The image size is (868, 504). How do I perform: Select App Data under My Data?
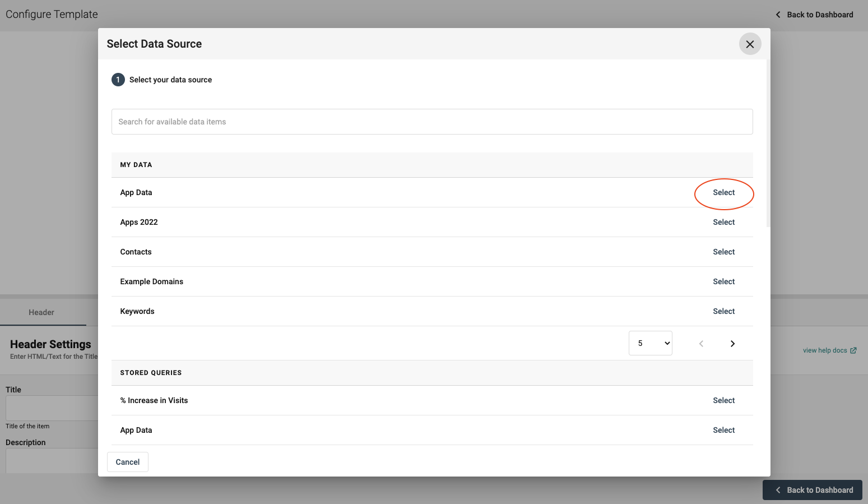coord(723,192)
